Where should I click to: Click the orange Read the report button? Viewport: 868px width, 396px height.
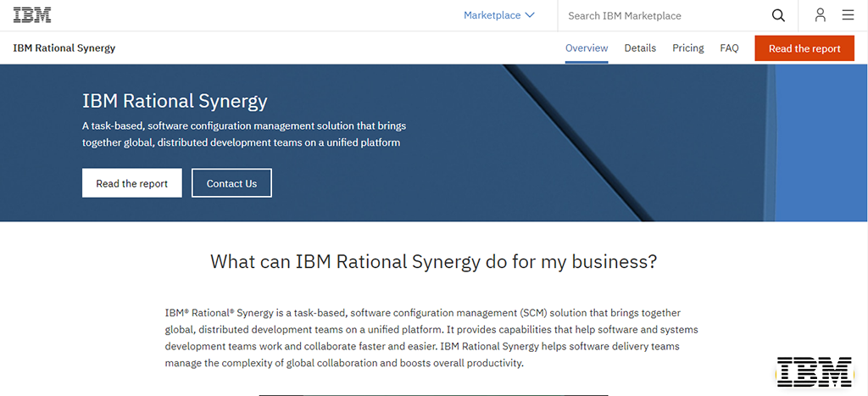click(804, 48)
